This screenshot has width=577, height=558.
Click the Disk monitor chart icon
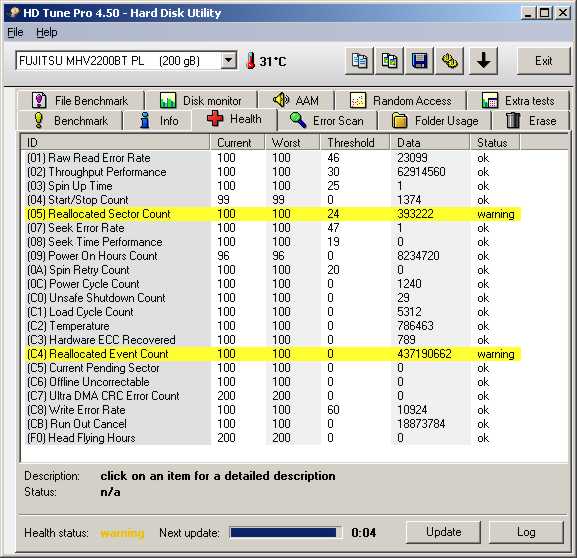pos(168,100)
